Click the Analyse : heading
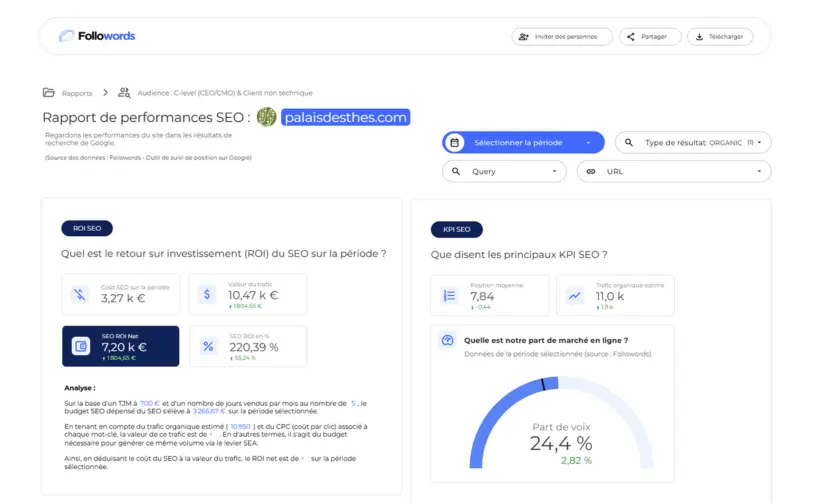Image resolution: width=818 pixels, height=503 pixels. point(80,388)
